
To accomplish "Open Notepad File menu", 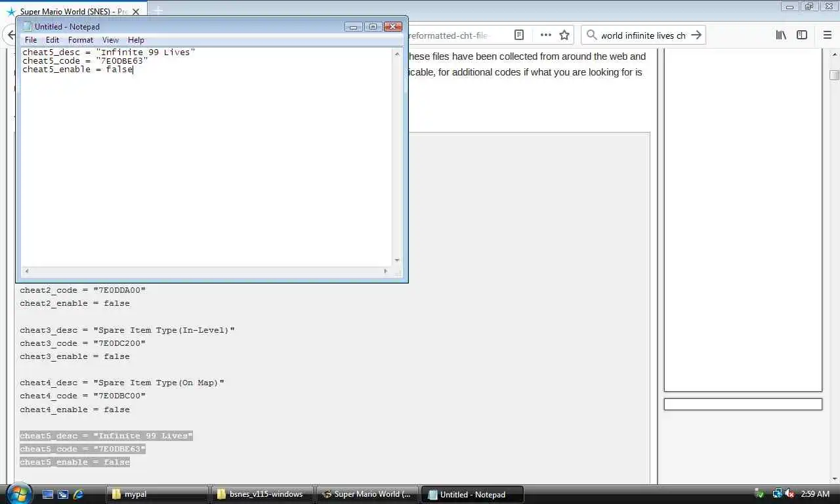I will (x=31, y=40).
